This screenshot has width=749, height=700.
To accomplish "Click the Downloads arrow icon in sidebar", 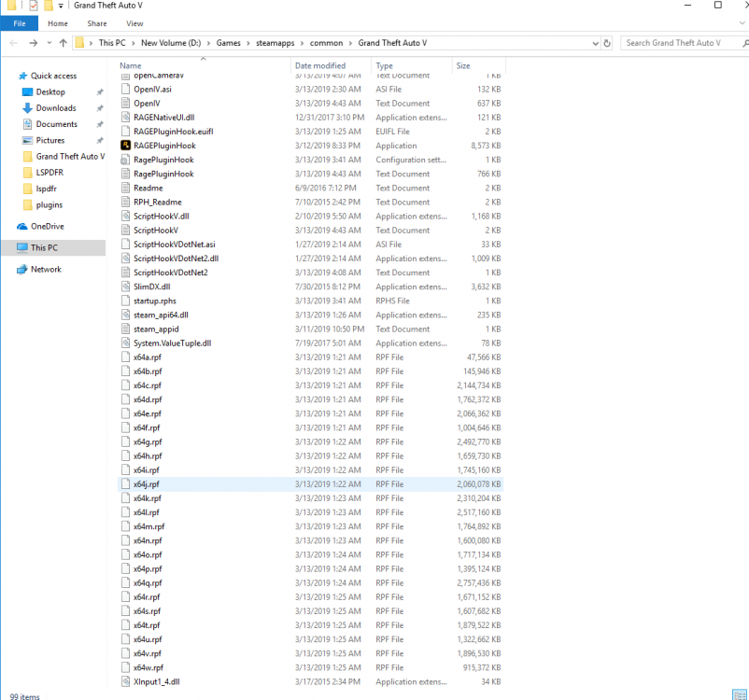I will 27,108.
